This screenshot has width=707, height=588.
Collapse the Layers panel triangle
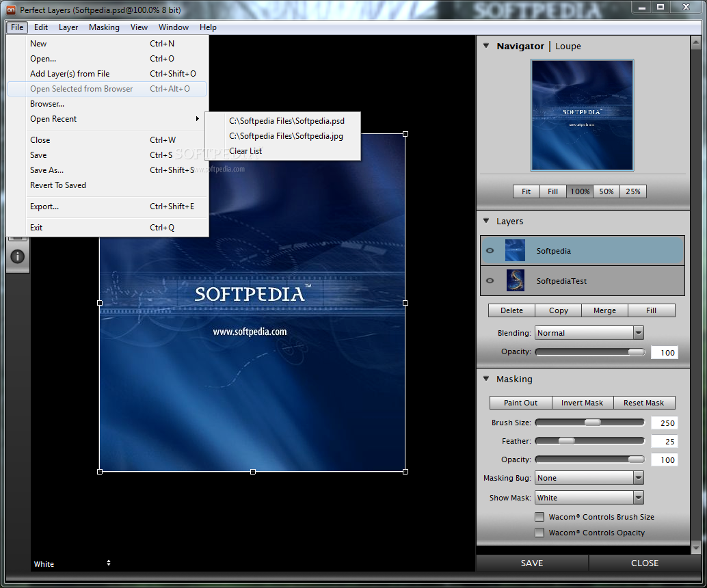coord(486,220)
